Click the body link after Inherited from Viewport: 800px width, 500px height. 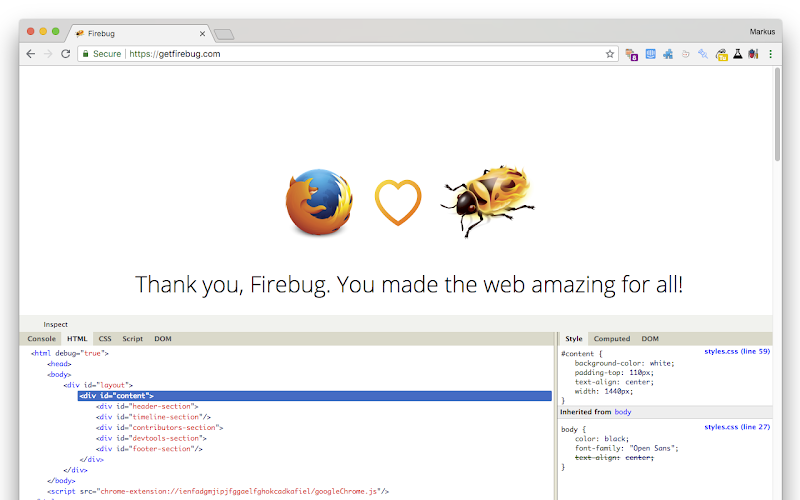pyautogui.click(x=622, y=412)
